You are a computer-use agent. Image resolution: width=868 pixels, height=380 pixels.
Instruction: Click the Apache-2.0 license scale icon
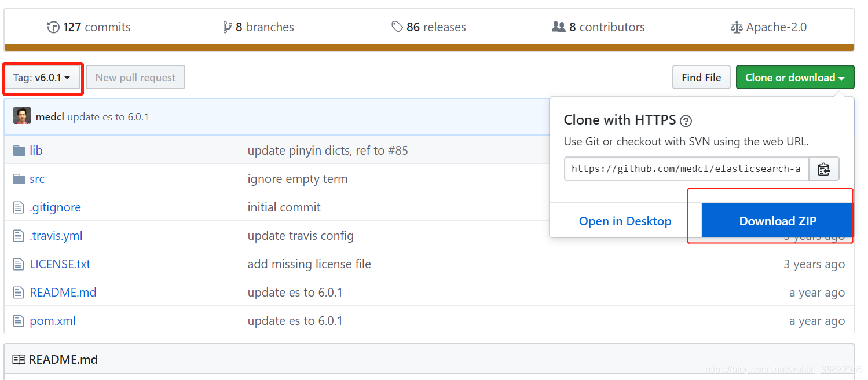[737, 27]
